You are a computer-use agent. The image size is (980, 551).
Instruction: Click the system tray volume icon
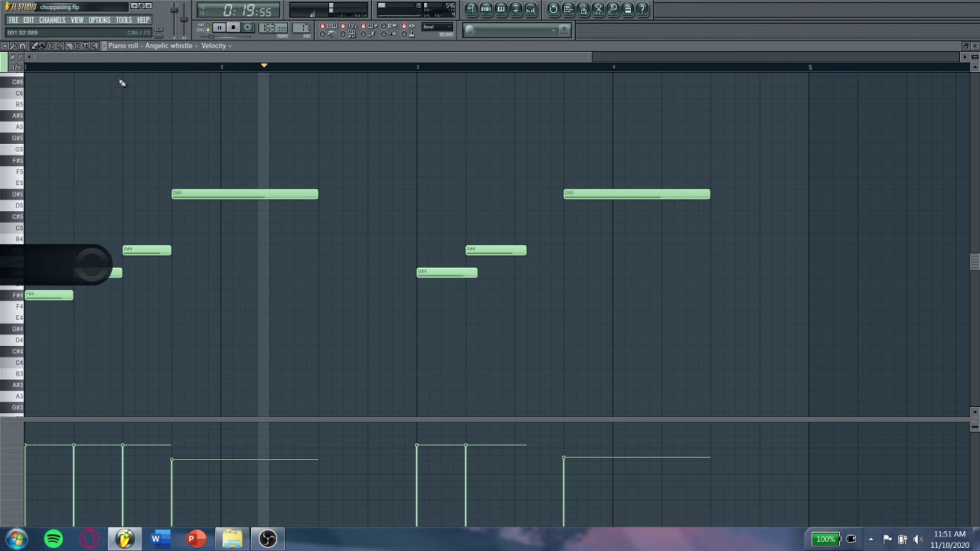coord(918,540)
